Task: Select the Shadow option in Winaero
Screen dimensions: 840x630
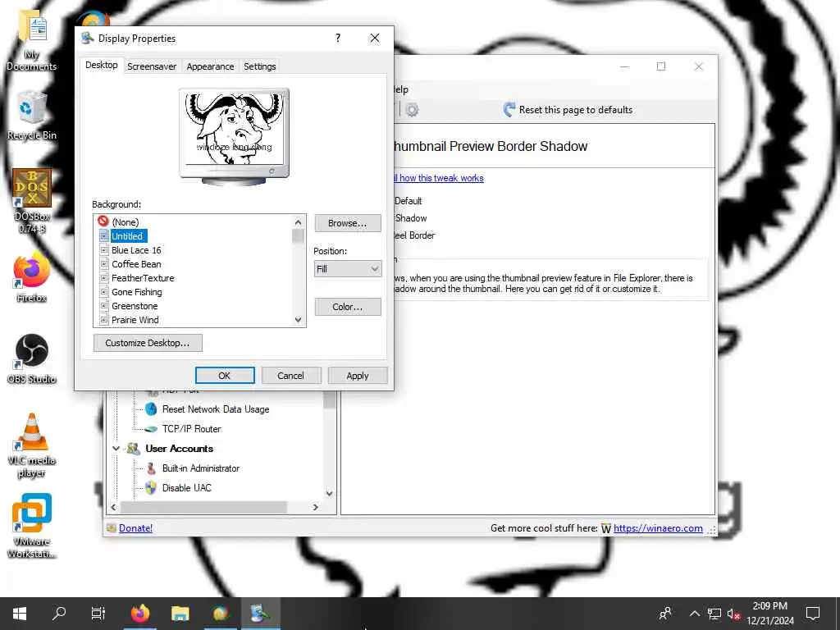Action: point(411,218)
